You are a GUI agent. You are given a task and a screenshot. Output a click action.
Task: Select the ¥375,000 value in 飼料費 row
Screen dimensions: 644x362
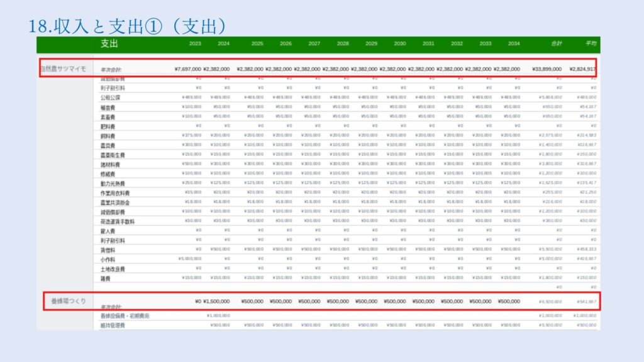[x=191, y=135]
